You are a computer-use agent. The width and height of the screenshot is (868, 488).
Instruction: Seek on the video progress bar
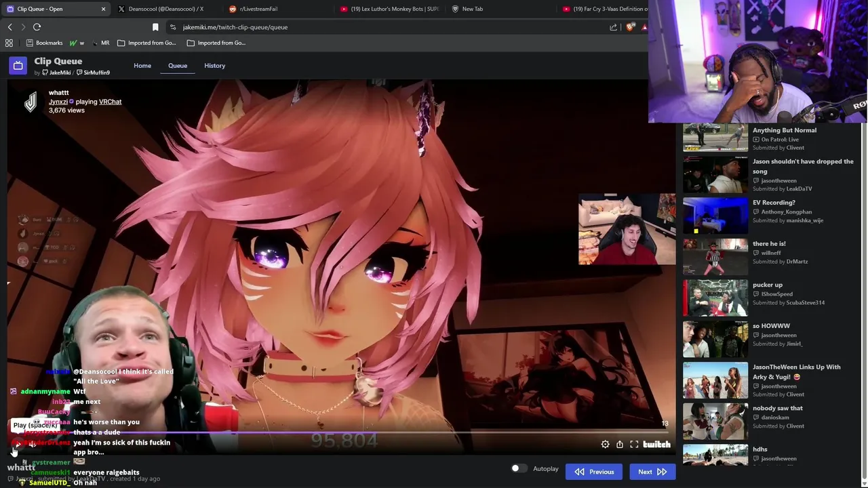[341, 432]
